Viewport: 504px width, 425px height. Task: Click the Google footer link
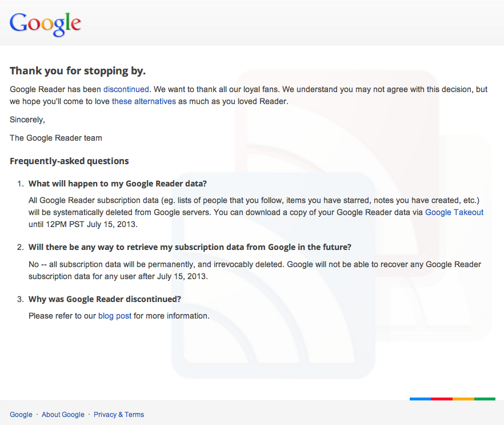21,415
